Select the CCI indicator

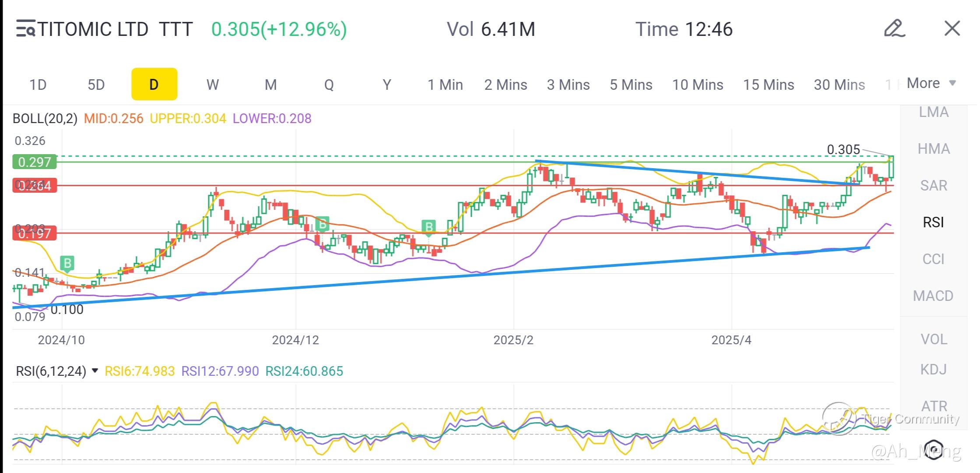(933, 259)
